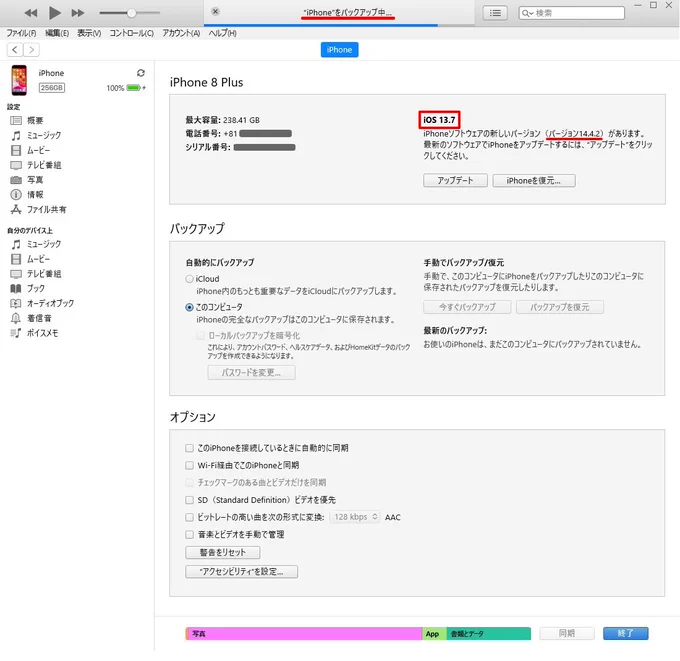Toggle SD (Standard Definition) ビデオを優先

pyautogui.click(x=189, y=500)
